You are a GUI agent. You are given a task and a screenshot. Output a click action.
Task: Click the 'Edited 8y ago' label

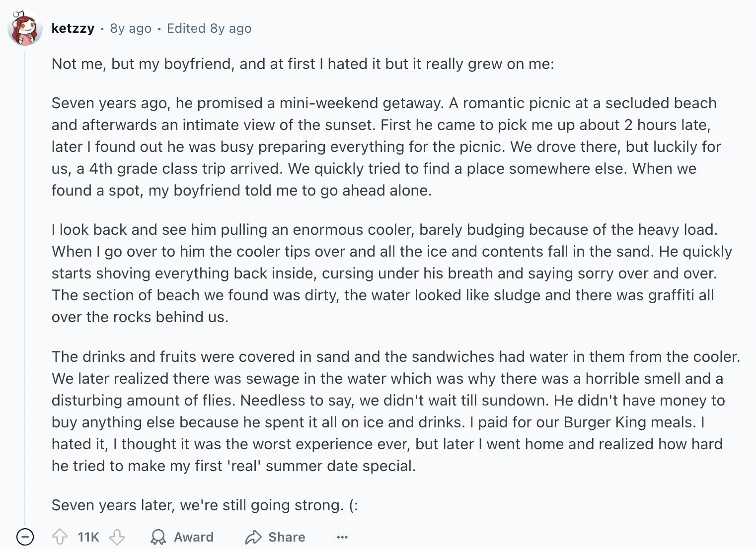[x=209, y=28]
